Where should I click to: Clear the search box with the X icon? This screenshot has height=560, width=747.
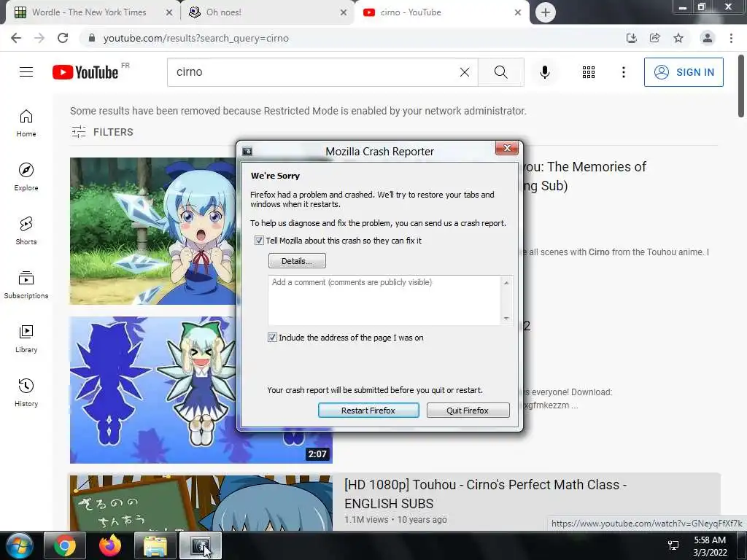click(x=465, y=72)
